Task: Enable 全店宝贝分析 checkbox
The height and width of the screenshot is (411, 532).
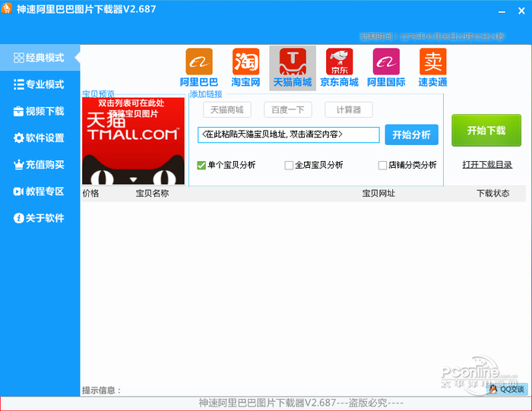Action: point(289,165)
